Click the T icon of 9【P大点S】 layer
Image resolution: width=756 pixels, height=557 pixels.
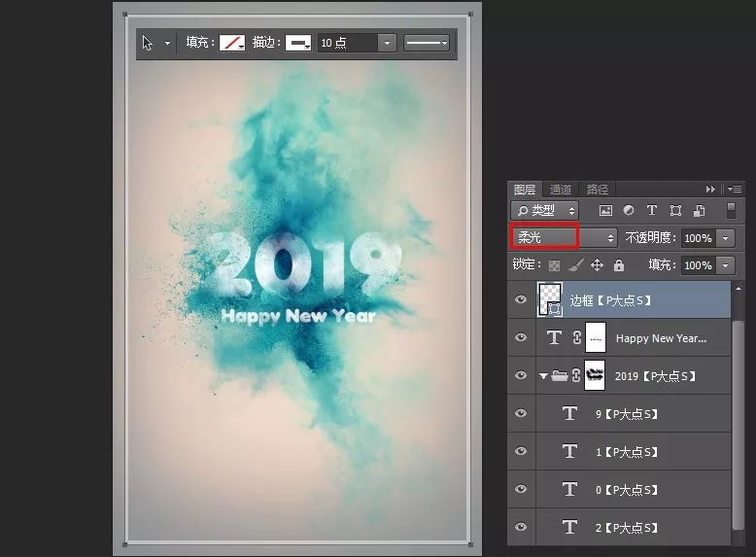pos(569,413)
